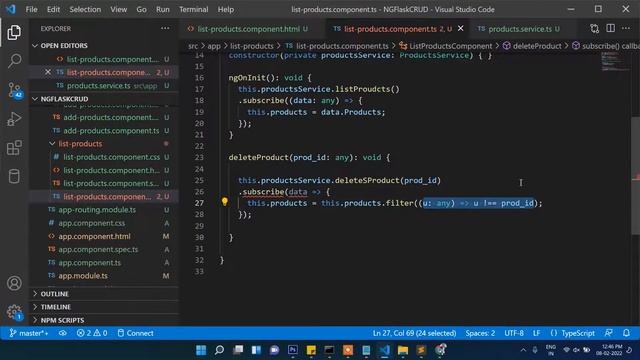Screen dimensions: 640x360
Task: Close the list-products.component.ts tab
Action: pyautogui.click(x=461, y=28)
